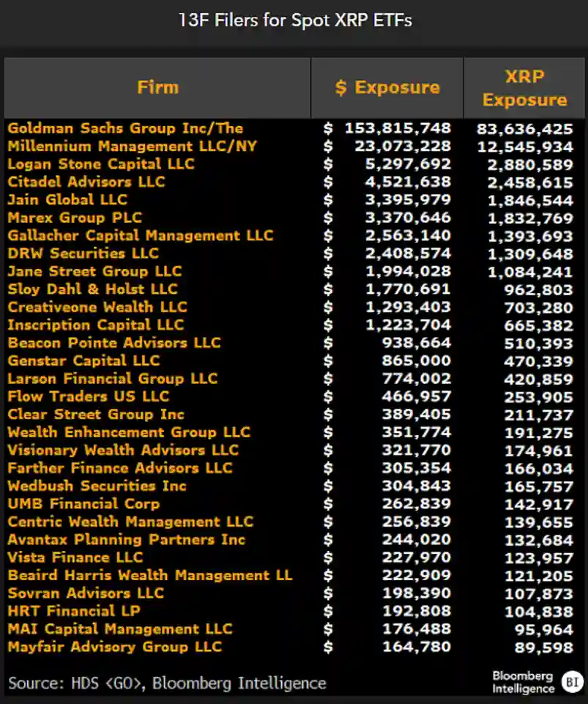Select the Marex Group PLC row
Screen dimensions: 588x704
[x=72, y=218]
